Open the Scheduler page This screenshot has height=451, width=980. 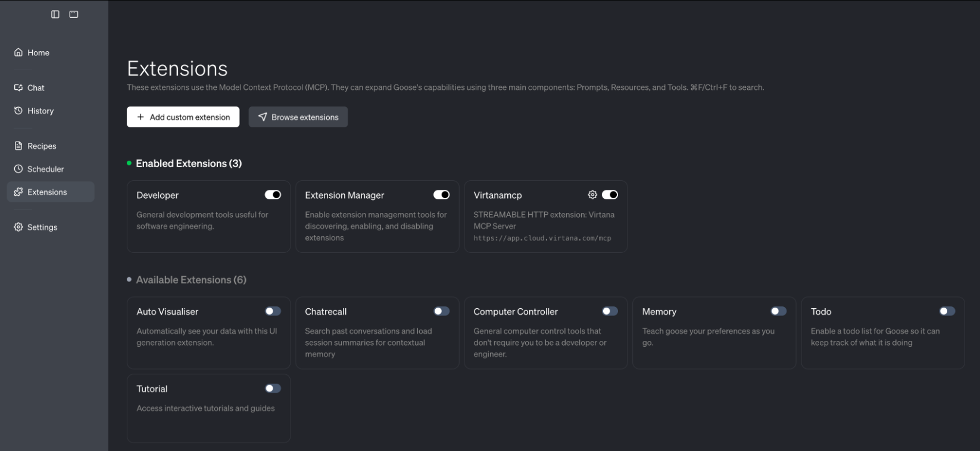click(x=45, y=169)
